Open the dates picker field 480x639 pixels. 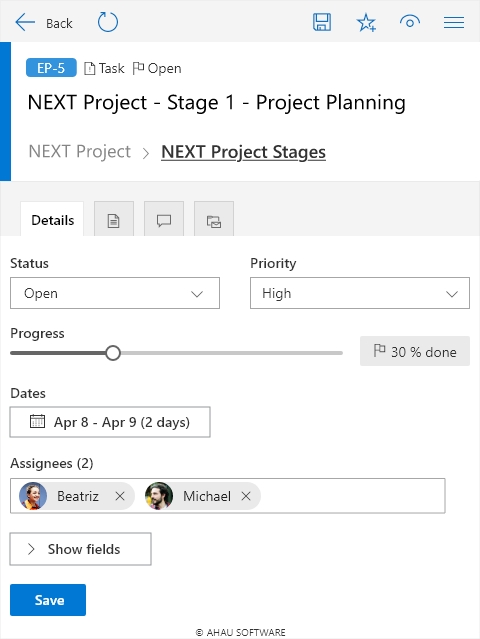pos(110,422)
